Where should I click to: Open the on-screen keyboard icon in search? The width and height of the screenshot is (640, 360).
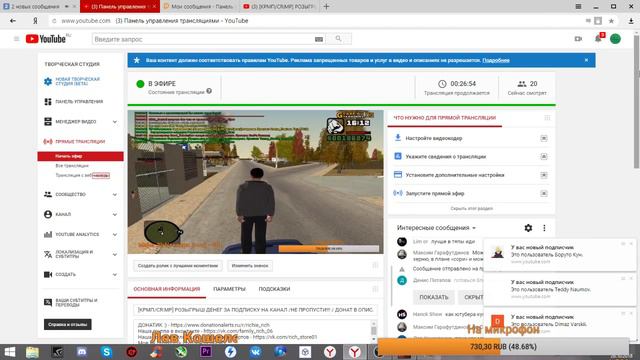coord(319,39)
